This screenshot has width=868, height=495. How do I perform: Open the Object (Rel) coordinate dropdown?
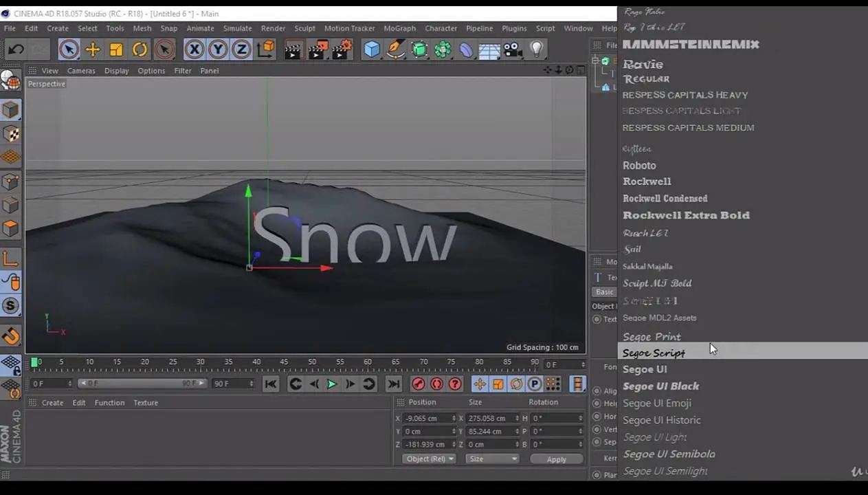(x=430, y=459)
